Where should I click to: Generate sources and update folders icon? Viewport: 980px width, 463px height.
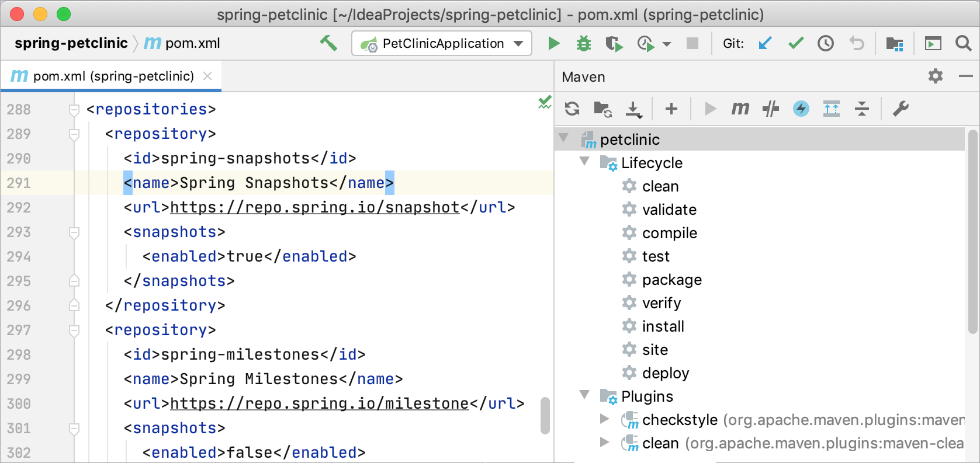point(602,109)
